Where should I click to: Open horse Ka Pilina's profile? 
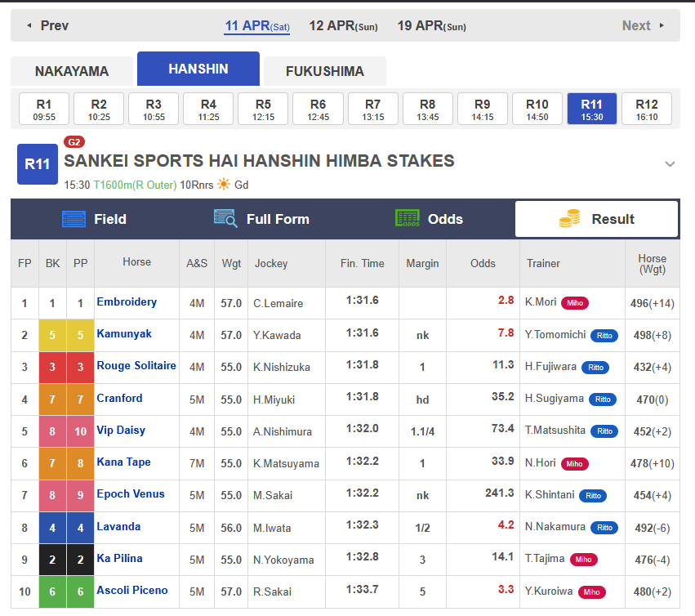[120, 558]
